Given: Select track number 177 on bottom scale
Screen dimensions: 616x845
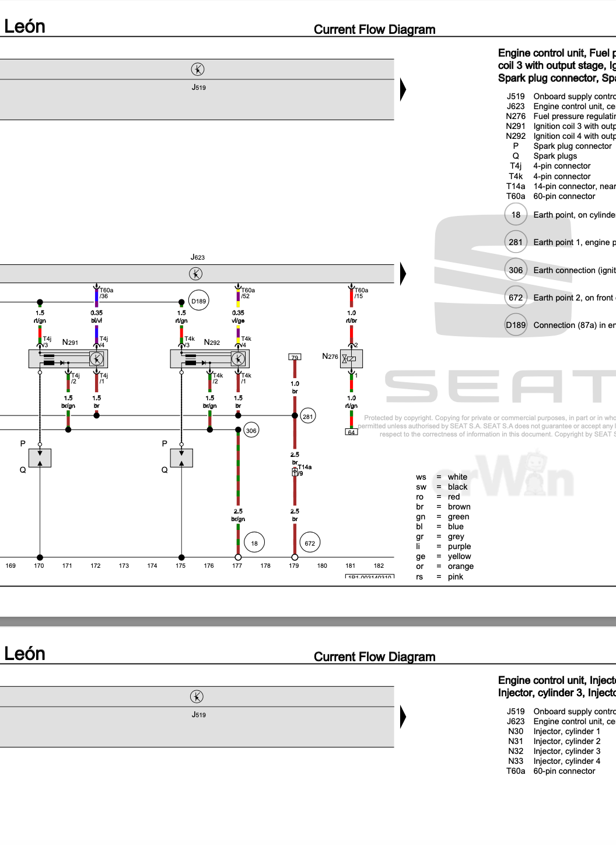Looking at the screenshot, I should pos(237,565).
